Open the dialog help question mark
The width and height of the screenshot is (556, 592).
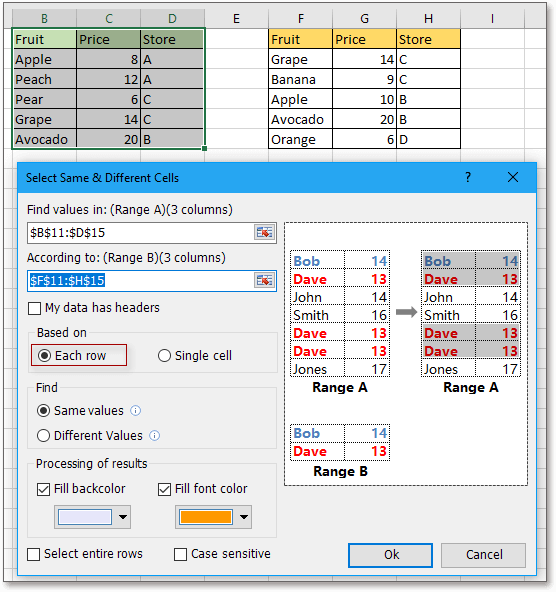(468, 177)
